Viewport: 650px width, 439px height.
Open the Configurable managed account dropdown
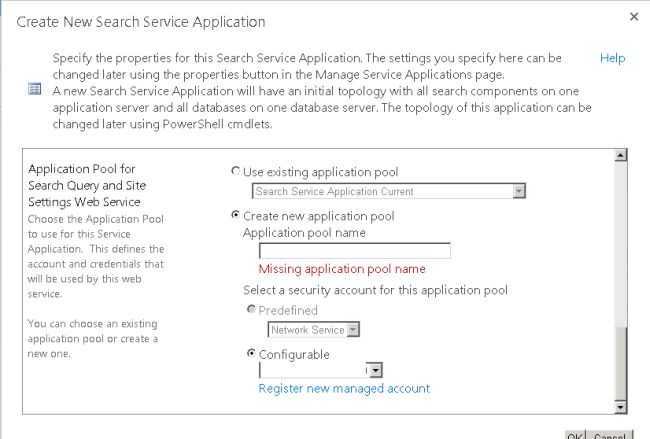[374, 370]
